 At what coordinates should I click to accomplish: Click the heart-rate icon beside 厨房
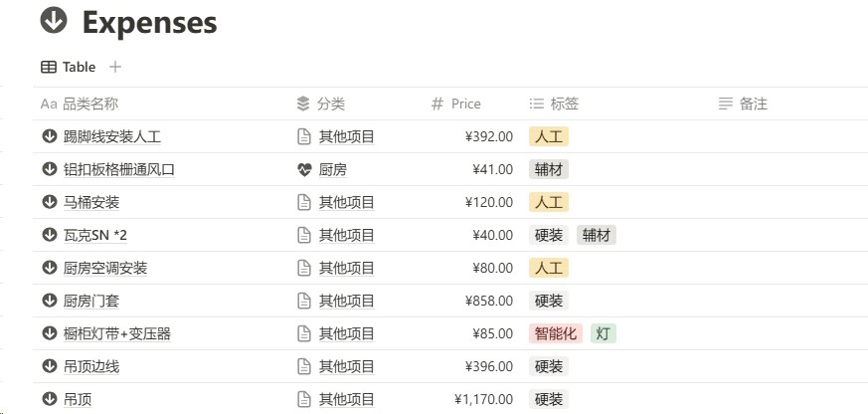304,169
